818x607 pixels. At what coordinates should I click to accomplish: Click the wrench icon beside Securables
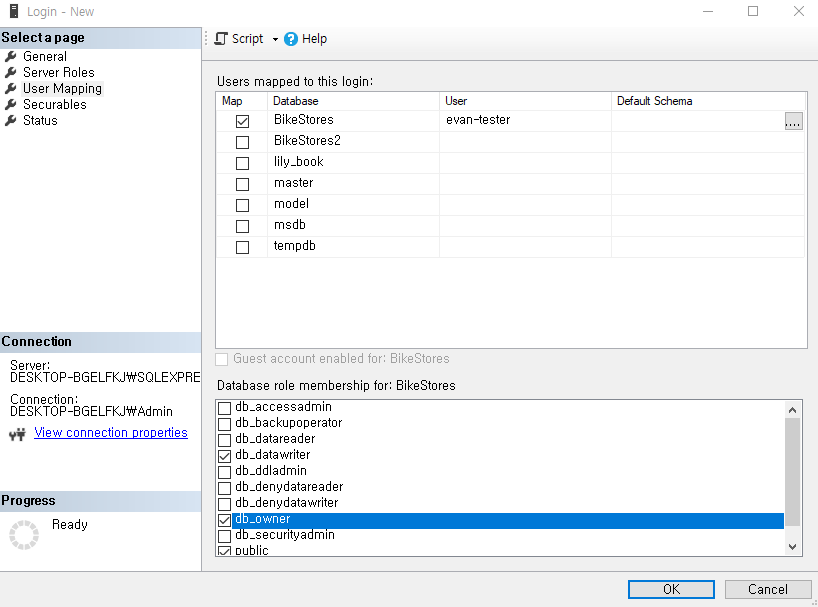click(x=10, y=104)
